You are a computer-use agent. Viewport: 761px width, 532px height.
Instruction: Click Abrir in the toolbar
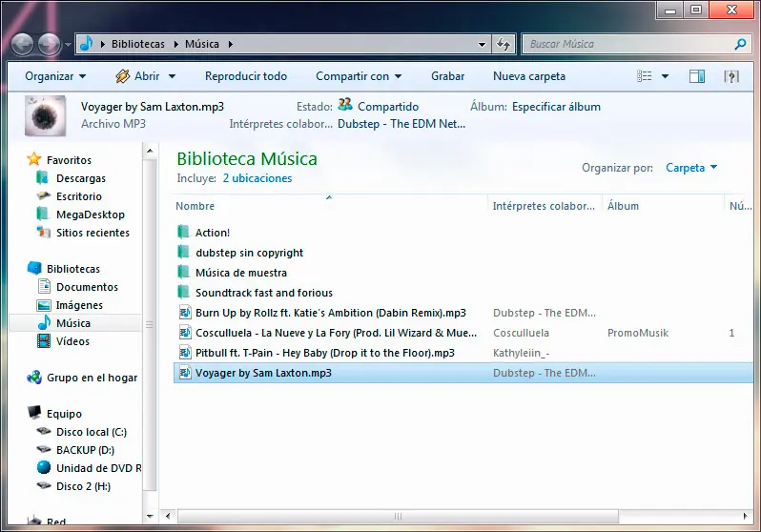[138, 76]
